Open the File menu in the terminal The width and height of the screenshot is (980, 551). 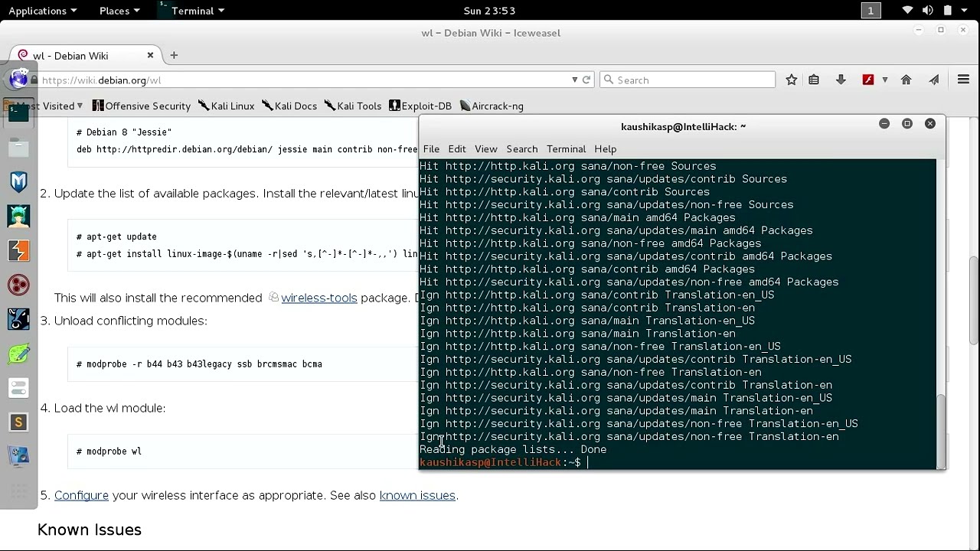pyautogui.click(x=431, y=148)
